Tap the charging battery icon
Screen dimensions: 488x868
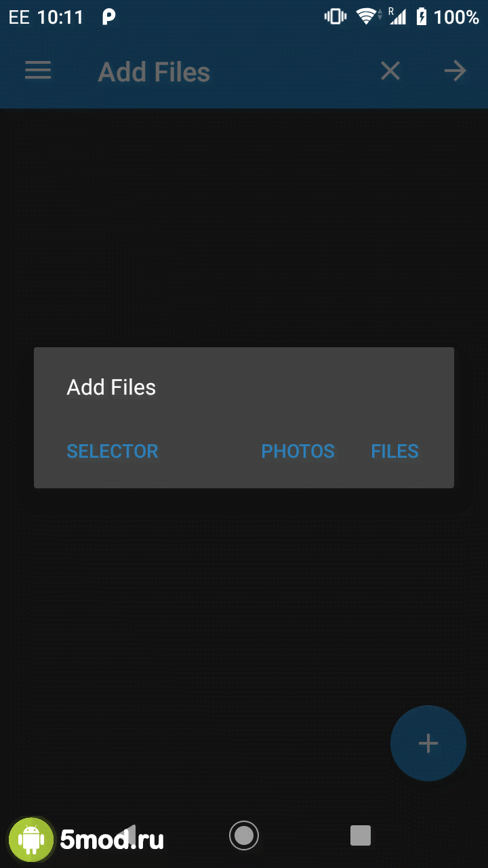tap(422, 17)
